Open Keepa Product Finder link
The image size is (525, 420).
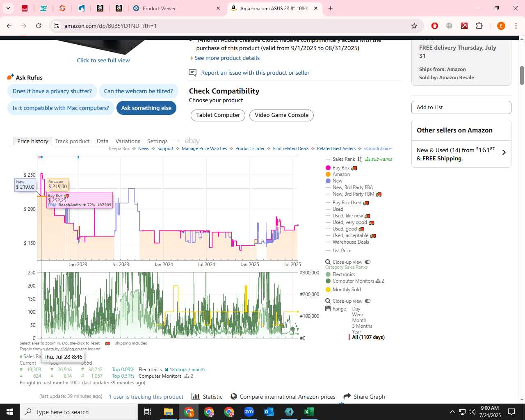250,148
